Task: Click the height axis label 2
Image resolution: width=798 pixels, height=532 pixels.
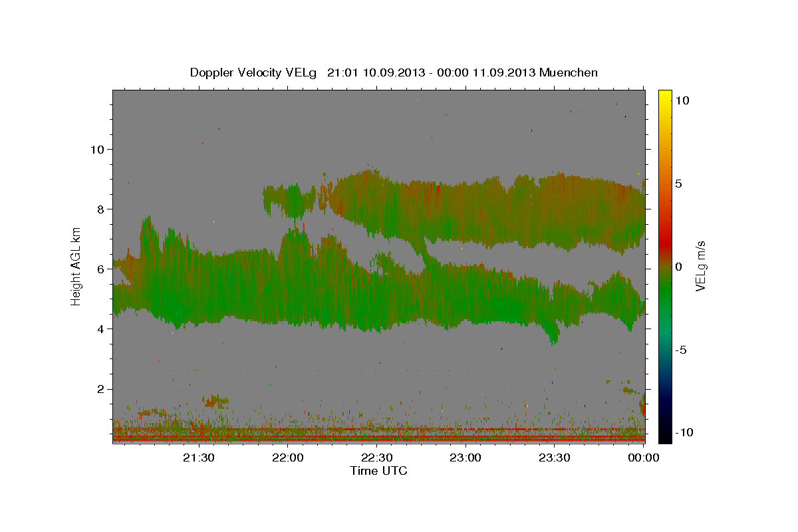Action: [x=100, y=388]
